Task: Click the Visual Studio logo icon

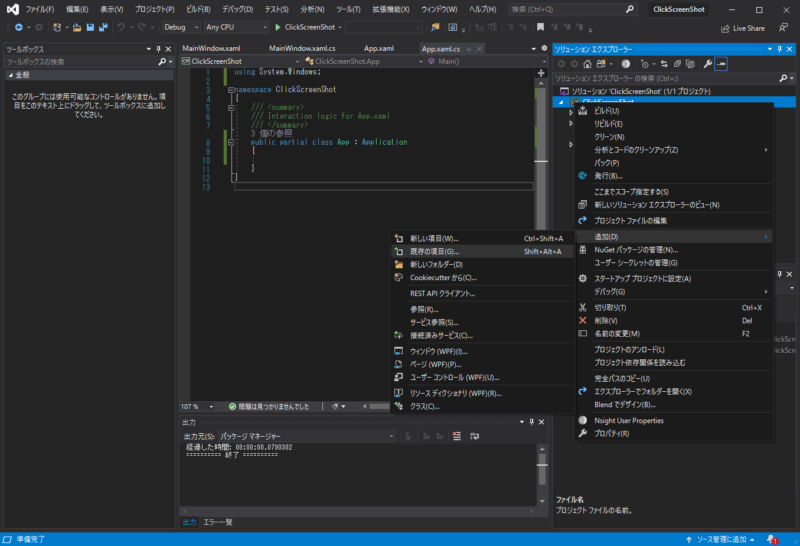Action: (13, 9)
